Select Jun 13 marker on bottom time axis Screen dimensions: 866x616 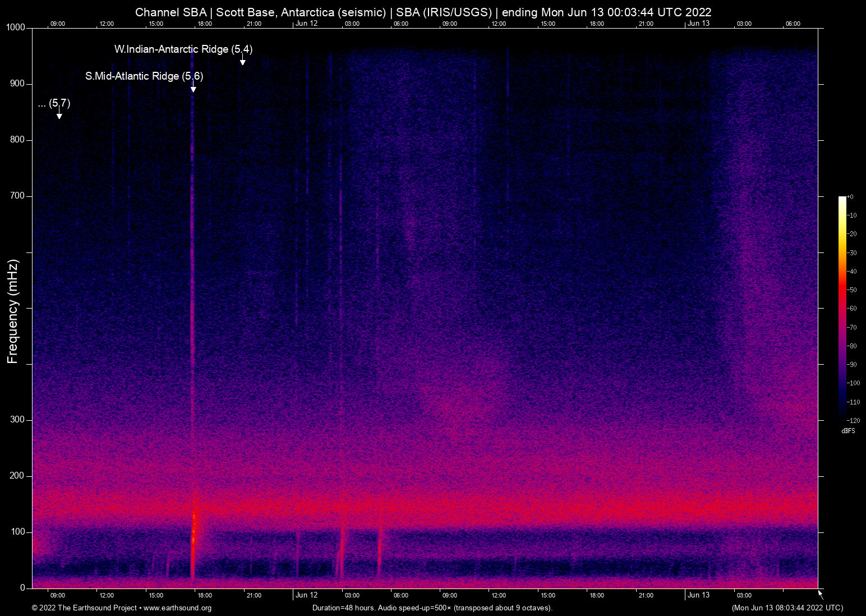(x=698, y=595)
